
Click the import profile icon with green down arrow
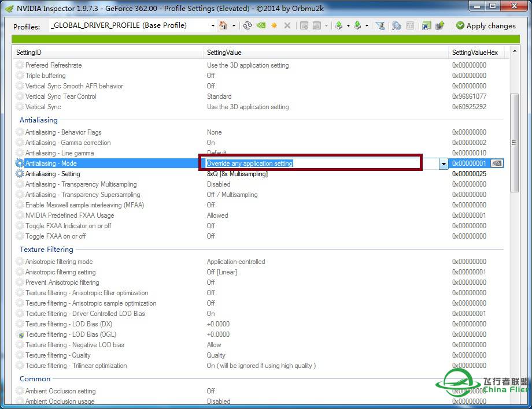tap(357, 25)
